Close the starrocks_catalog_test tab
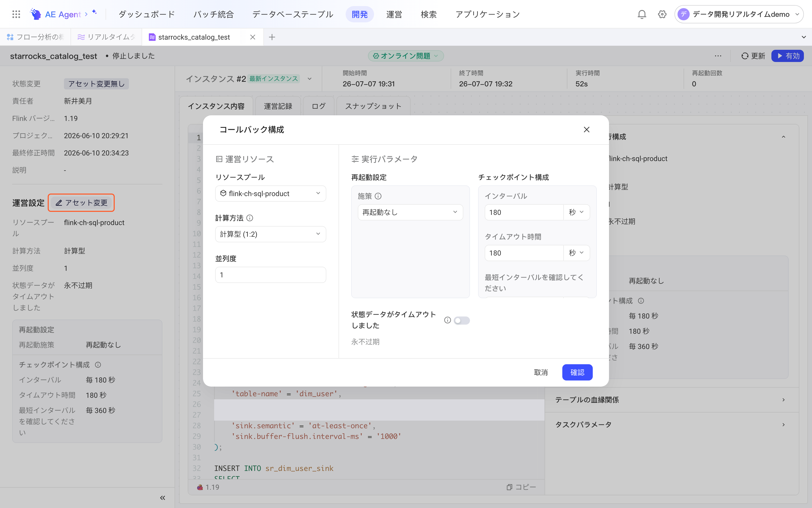812x508 pixels. coord(253,37)
